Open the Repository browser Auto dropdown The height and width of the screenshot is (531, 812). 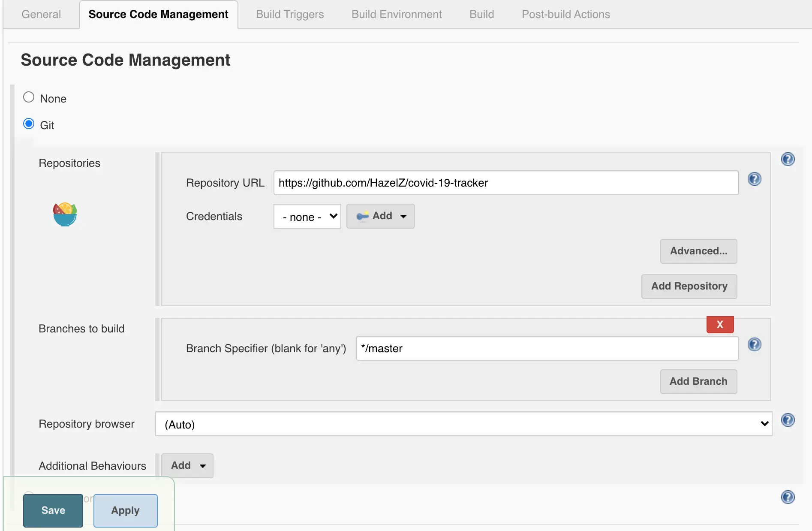click(x=463, y=424)
